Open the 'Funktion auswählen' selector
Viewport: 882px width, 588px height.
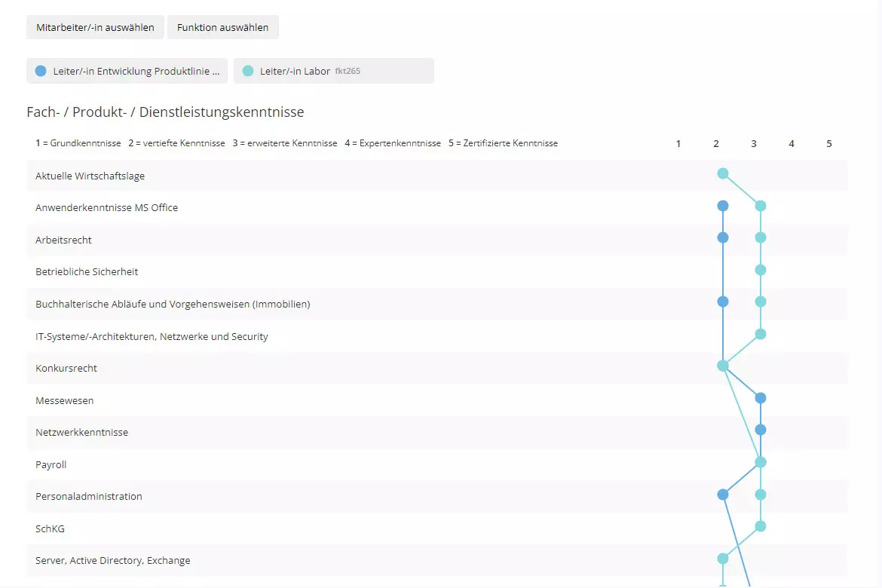[222, 27]
